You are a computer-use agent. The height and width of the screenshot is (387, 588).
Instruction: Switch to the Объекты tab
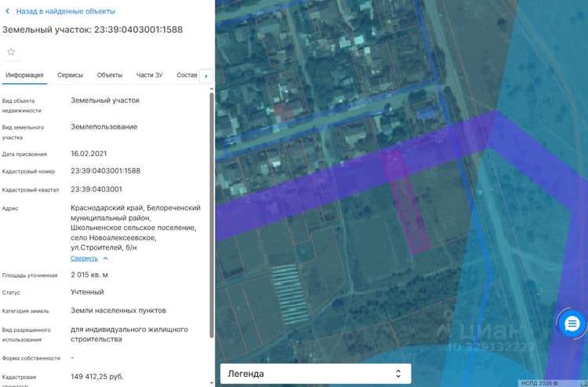coord(110,75)
